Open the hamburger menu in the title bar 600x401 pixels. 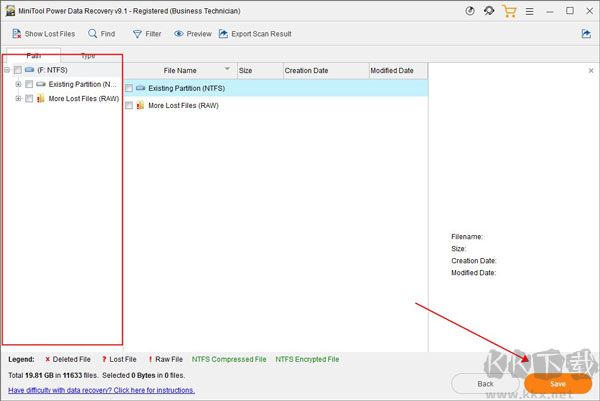[530, 11]
